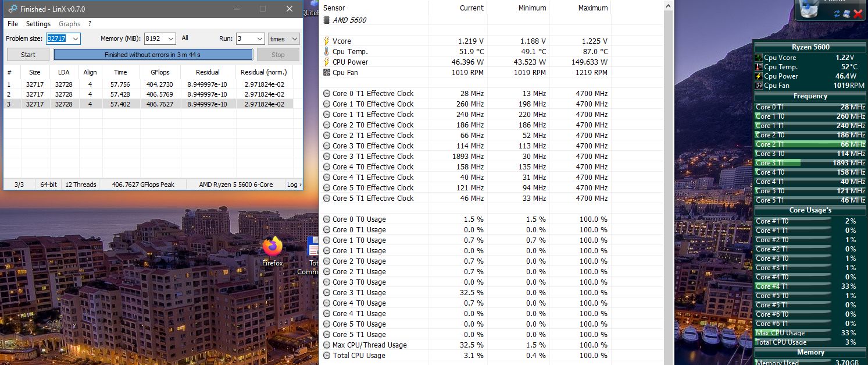868x365 pixels.
Task: Open the times unit dropdown
Action: point(284,38)
